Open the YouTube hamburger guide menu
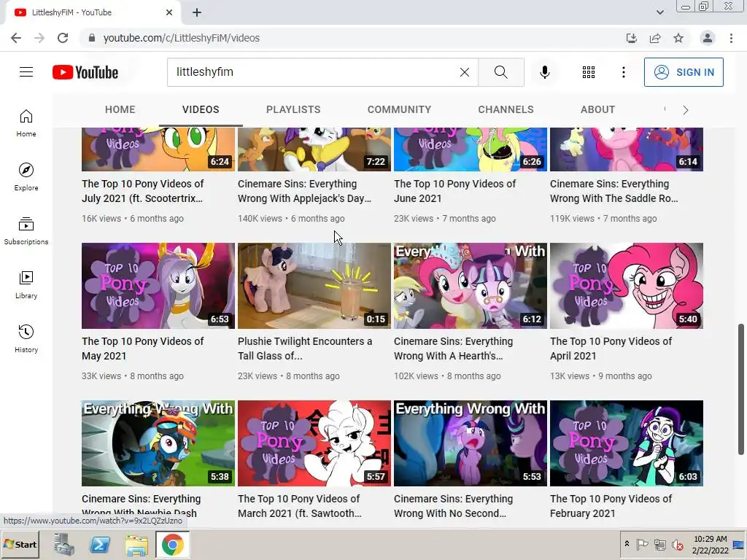The width and height of the screenshot is (747, 560). tap(26, 72)
